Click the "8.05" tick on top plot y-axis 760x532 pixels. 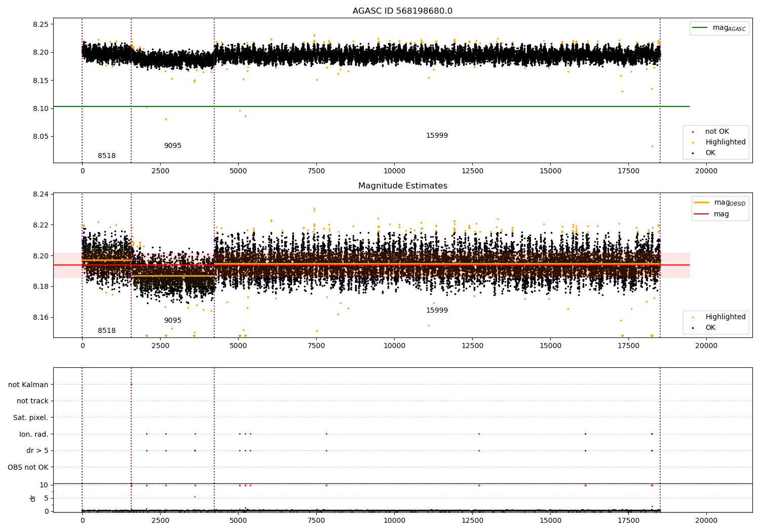tap(40, 136)
